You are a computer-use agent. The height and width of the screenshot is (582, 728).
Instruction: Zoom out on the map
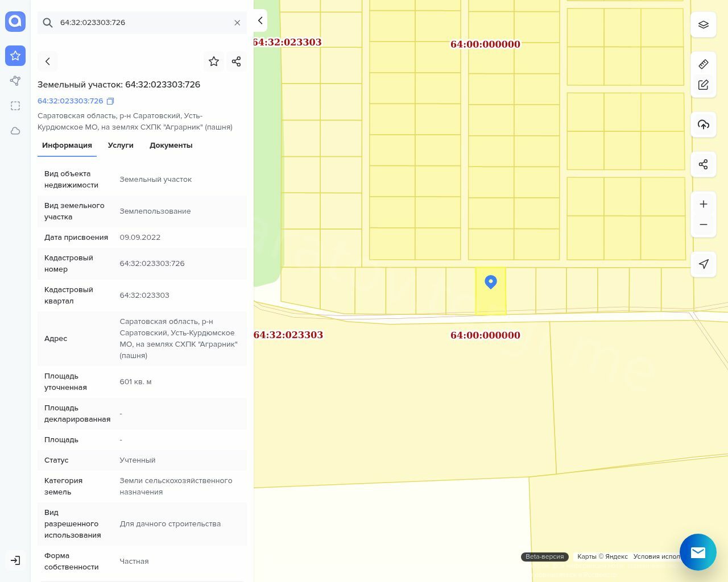[x=704, y=225]
